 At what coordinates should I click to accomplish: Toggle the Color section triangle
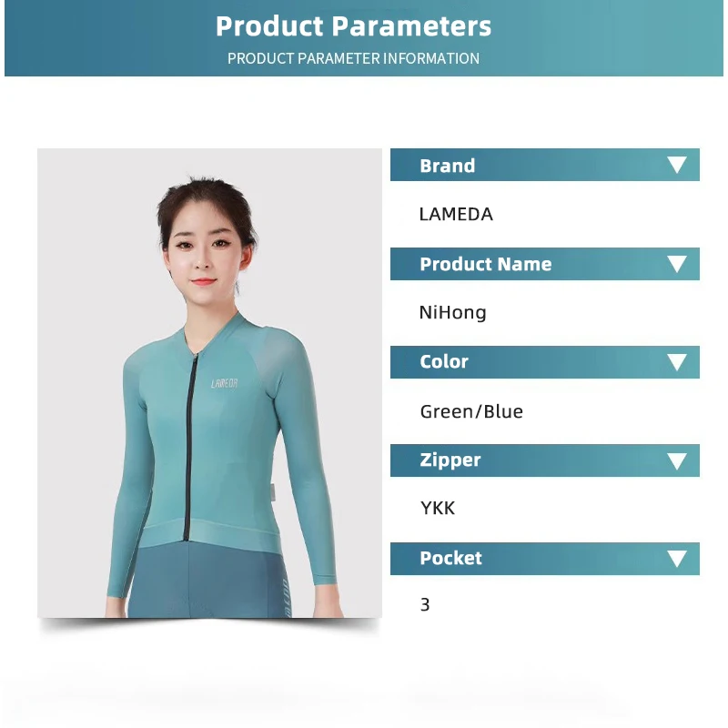(x=676, y=362)
